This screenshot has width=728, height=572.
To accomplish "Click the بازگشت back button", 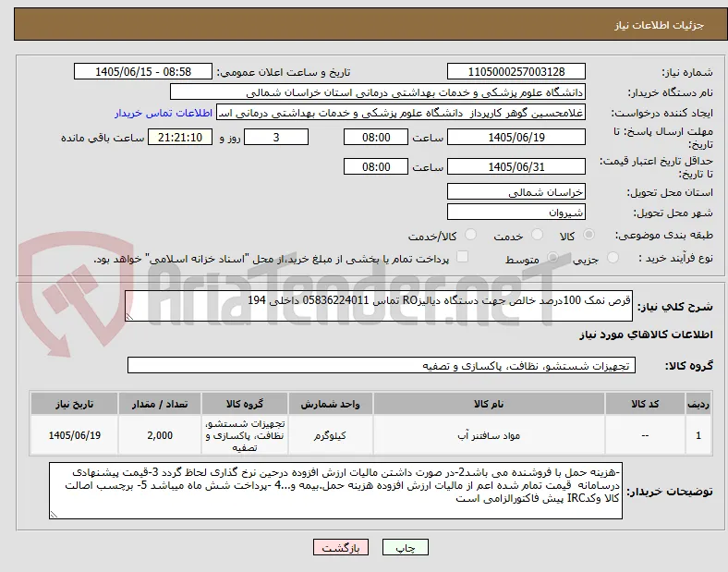I will coord(341,548).
